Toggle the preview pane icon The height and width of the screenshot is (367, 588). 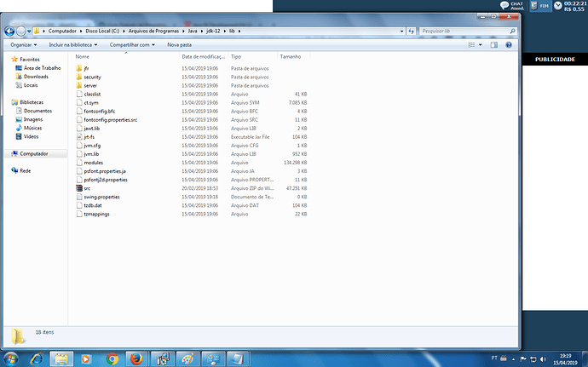tap(494, 45)
